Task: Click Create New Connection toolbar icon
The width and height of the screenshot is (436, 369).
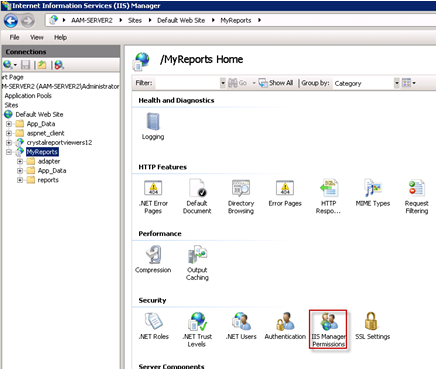Action: coord(8,65)
